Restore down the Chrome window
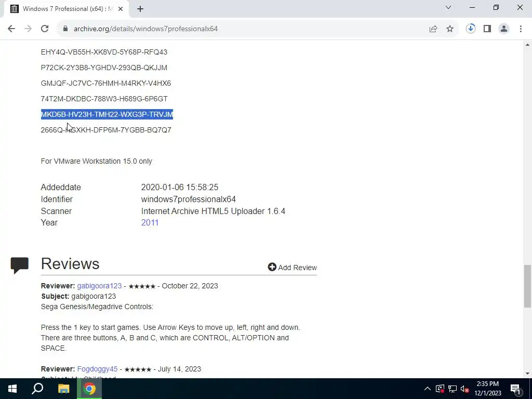Viewport: 532px width, 399px height. tap(496, 7)
